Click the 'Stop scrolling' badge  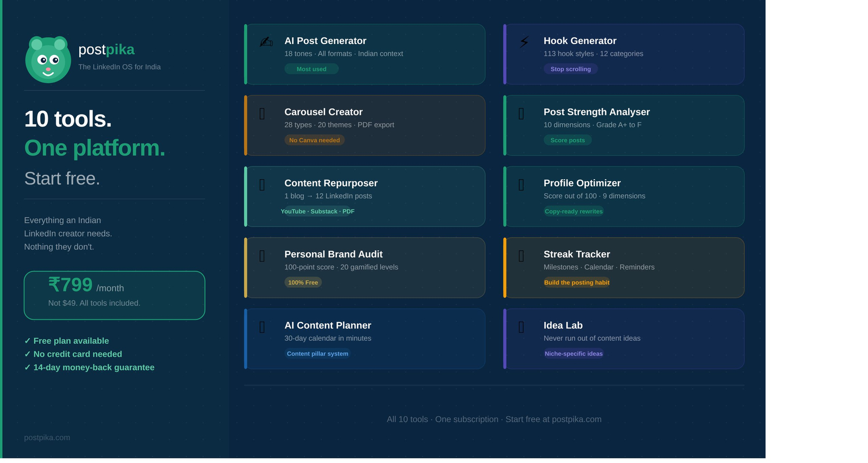click(570, 69)
